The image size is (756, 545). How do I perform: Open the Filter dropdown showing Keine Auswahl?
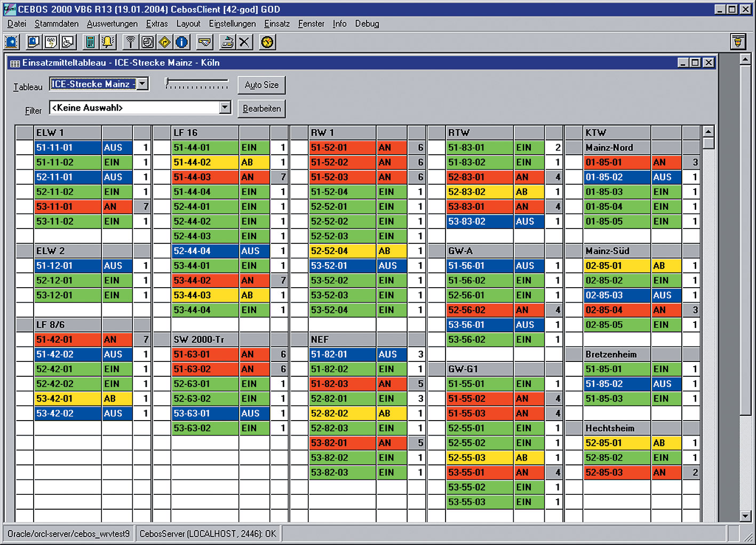coord(225,107)
